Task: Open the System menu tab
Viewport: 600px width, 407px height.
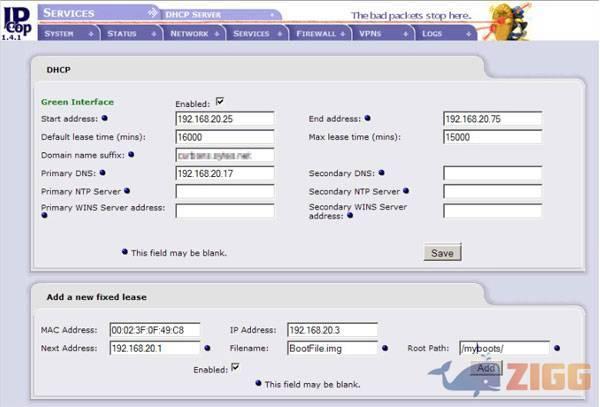Action: 69,33
